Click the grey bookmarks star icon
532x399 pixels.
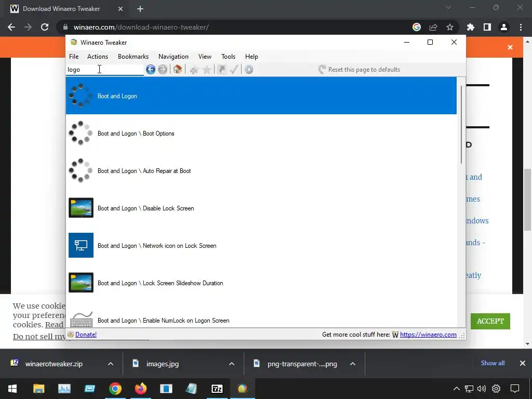(206, 70)
